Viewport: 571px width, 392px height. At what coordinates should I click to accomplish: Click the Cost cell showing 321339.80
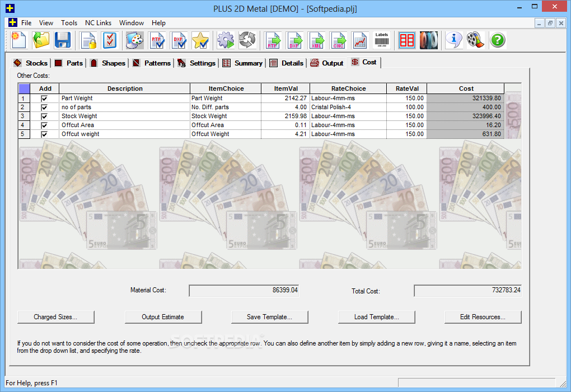(465, 99)
